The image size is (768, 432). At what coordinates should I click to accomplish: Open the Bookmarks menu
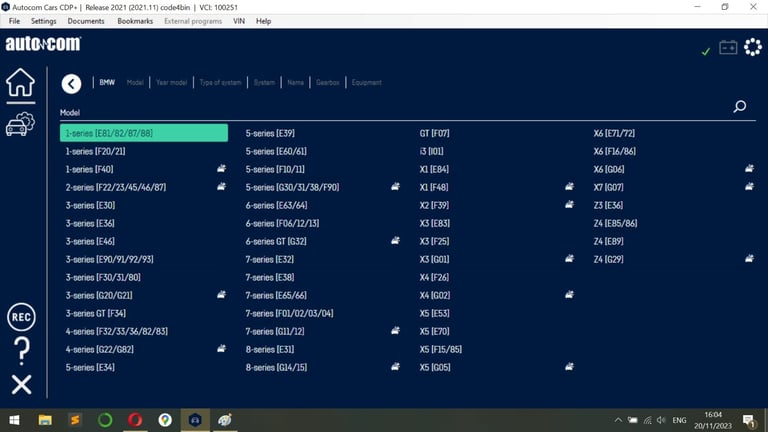pos(135,21)
